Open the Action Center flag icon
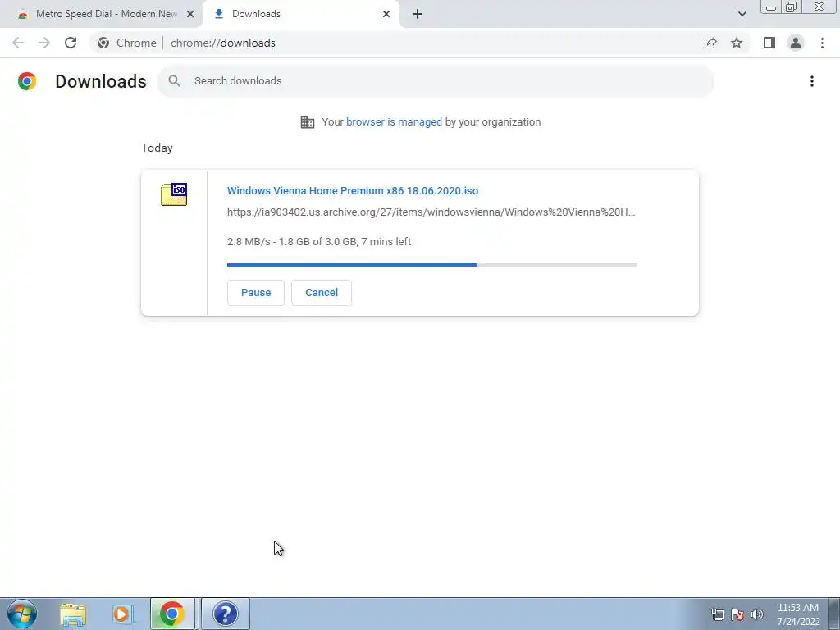Screen dimensions: 840x630 point(737,614)
